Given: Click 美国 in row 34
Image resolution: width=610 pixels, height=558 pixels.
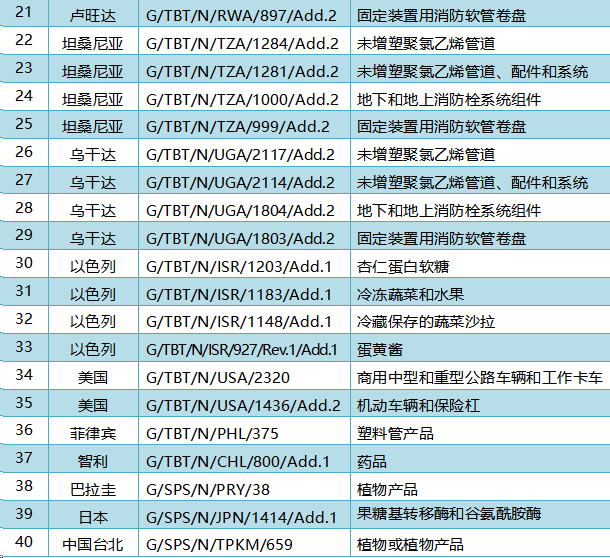Looking at the screenshot, I should point(93,377).
